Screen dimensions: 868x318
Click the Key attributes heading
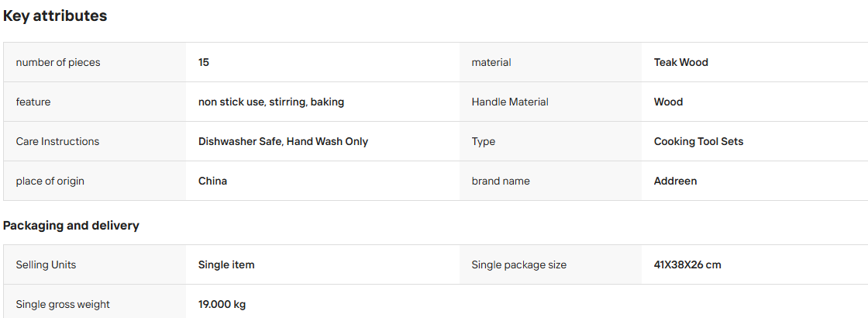(55, 16)
